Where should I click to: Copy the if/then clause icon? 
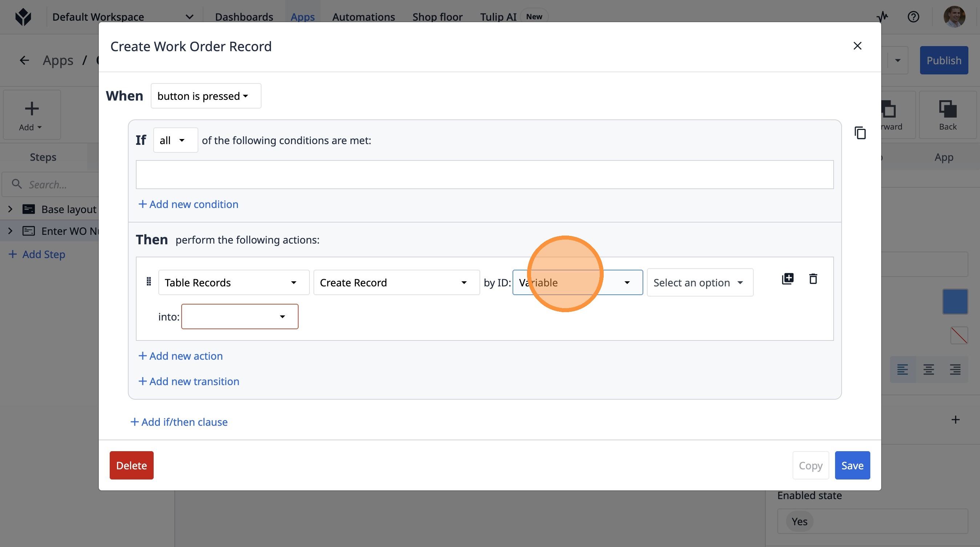pos(860,133)
